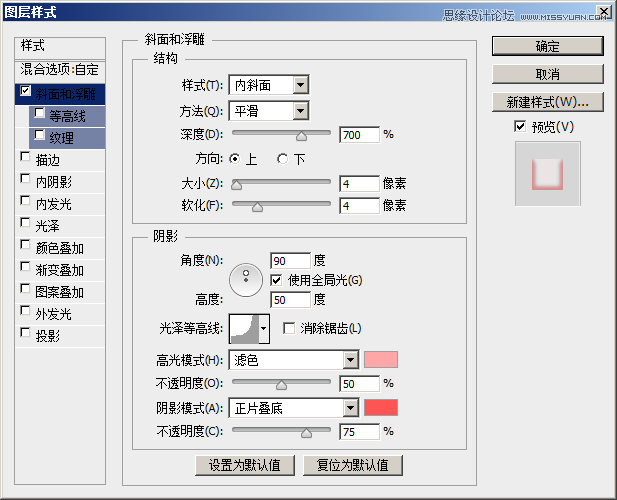Click the gloss contour curve thumbnail
This screenshot has height=500, width=617.
pos(244,329)
